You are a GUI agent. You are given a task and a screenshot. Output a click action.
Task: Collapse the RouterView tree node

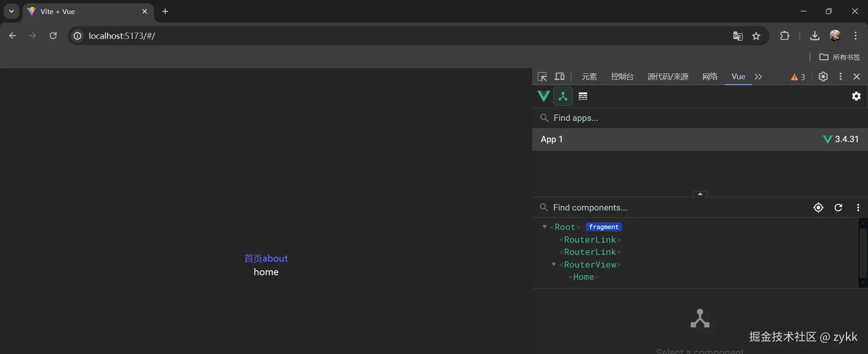(x=554, y=264)
